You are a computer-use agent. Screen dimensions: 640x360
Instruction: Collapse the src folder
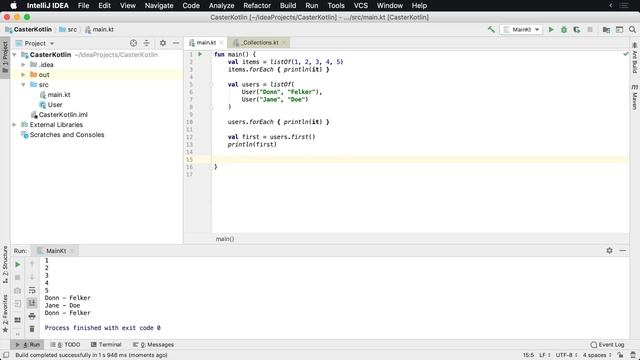23,84
